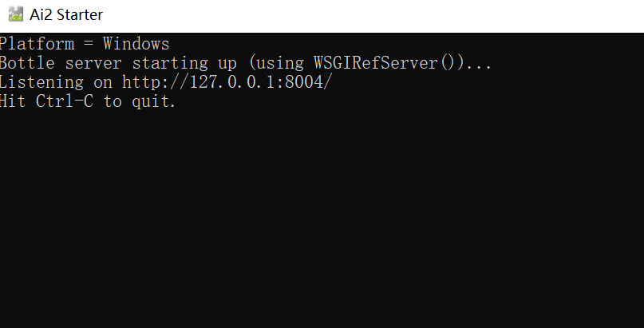Click the empty title bar area
This screenshot has height=328, width=644.
[x=369, y=15]
